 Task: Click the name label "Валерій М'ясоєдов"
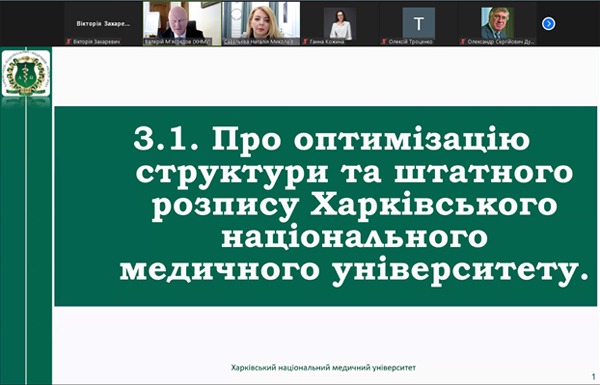[178, 41]
